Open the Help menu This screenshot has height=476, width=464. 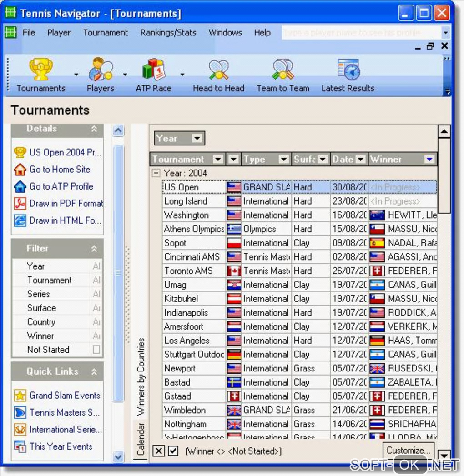[262, 32]
